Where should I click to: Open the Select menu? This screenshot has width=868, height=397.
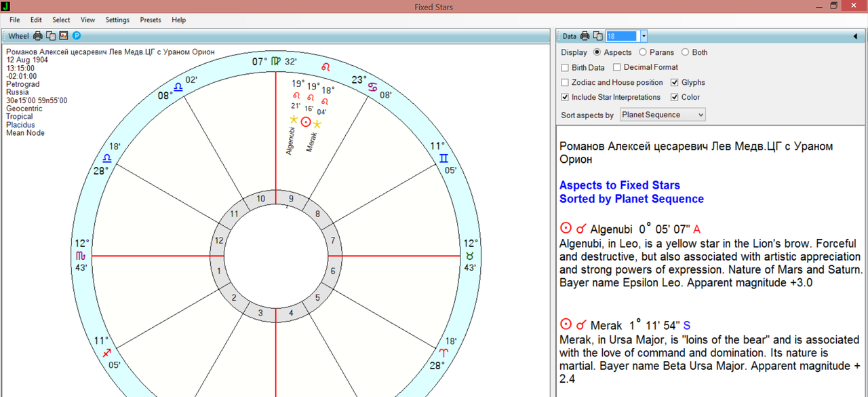[61, 20]
